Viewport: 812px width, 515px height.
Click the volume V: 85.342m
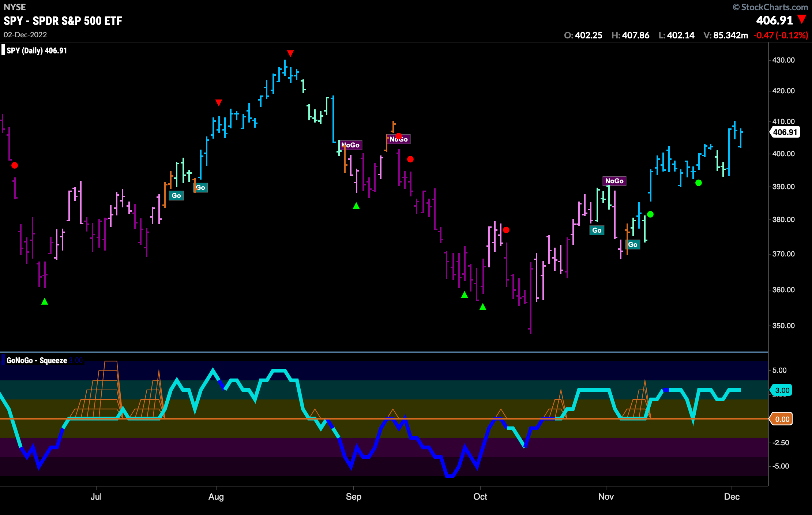click(726, 35)
